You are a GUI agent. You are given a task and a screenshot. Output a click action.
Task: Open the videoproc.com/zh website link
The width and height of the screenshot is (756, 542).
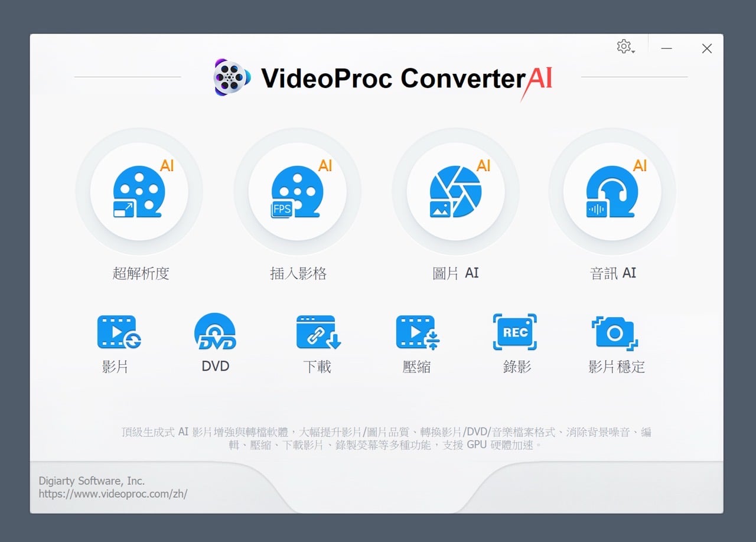click(113, 494)
